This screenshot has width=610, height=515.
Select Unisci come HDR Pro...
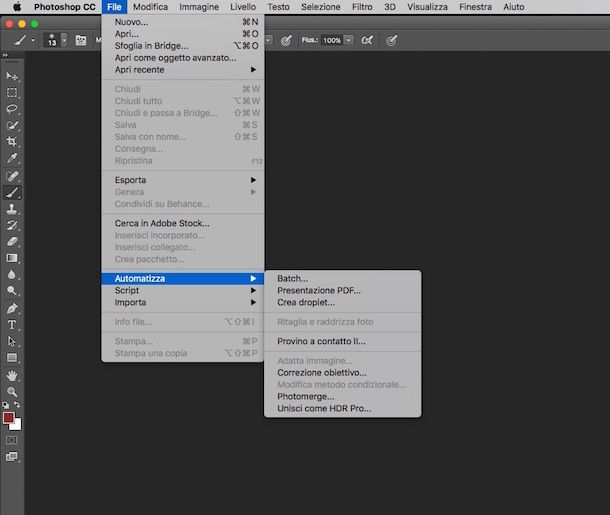point(342,408)
